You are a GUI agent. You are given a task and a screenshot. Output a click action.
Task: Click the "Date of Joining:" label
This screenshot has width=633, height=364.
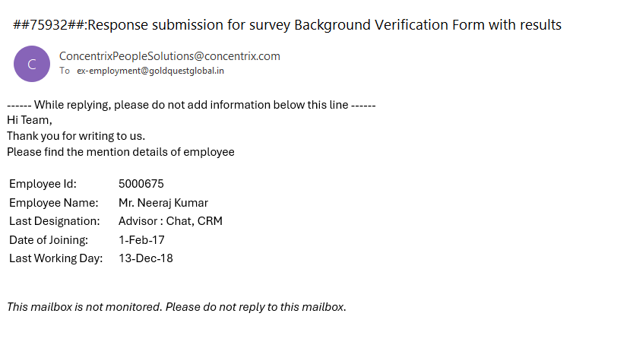pos(49,240)
